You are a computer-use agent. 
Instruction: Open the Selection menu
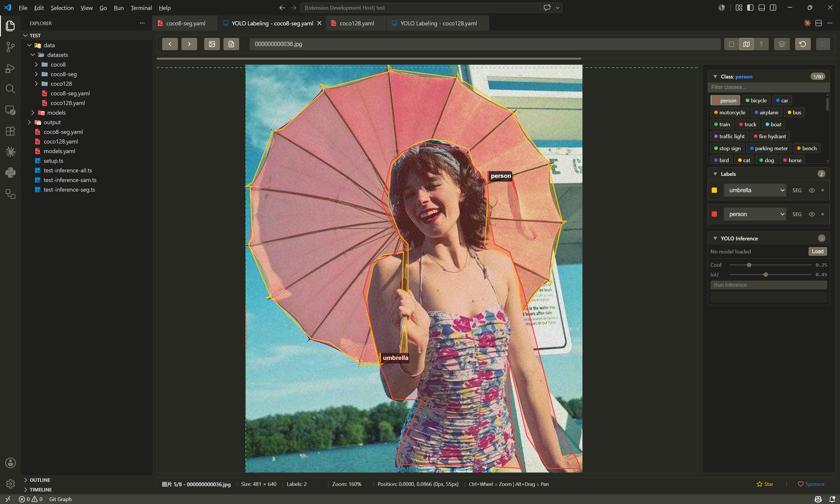pos(62,8)
